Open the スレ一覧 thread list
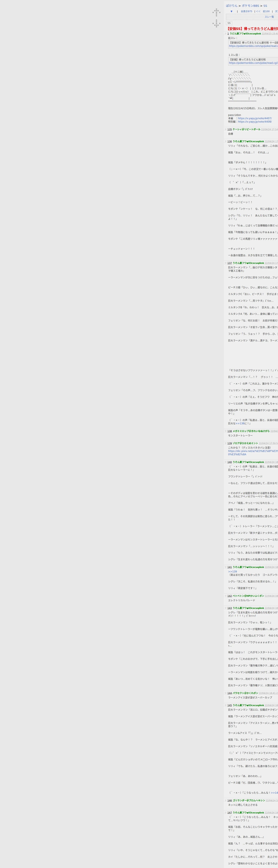Image resolution: width=278 pixels, height=868 pixels. (269, 17)
